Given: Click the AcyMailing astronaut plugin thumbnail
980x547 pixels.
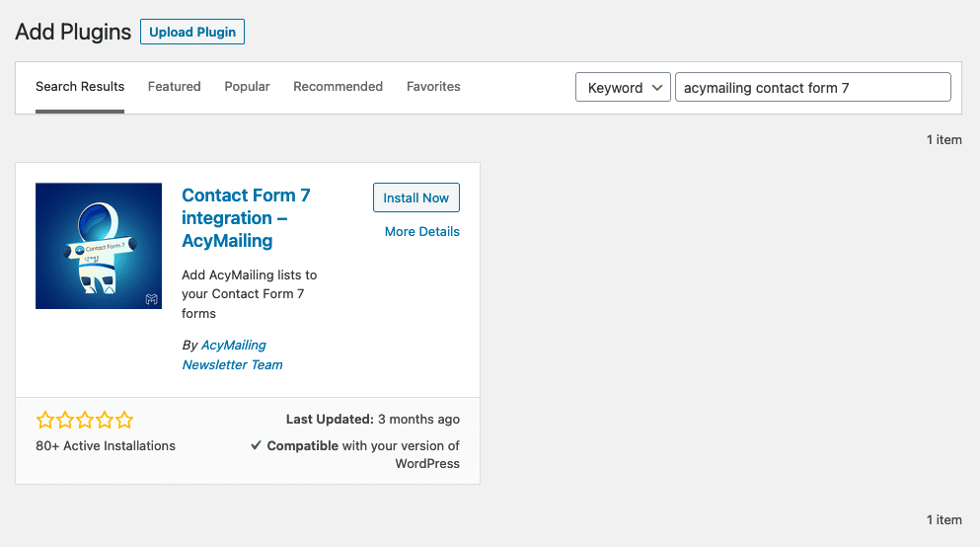Looking at the screenshot, I should tap(99, 246).
